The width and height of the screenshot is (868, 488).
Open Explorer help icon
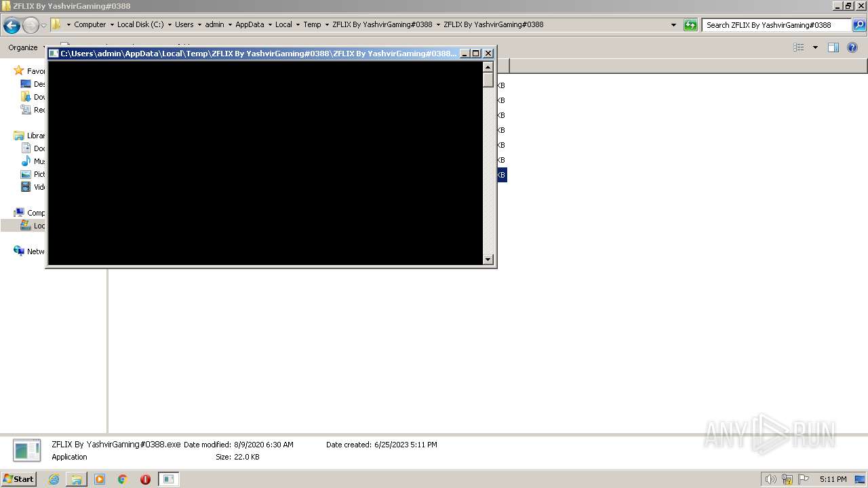pos(852,47)
